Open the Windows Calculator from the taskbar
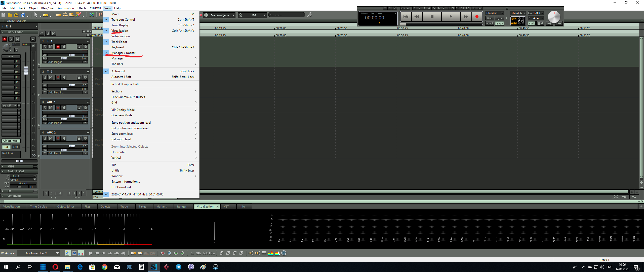644x272 pixels. [141, 267]
